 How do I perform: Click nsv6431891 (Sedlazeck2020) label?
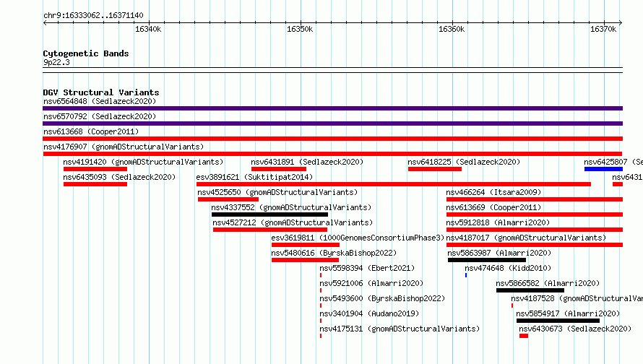click(x=307, y=162)
